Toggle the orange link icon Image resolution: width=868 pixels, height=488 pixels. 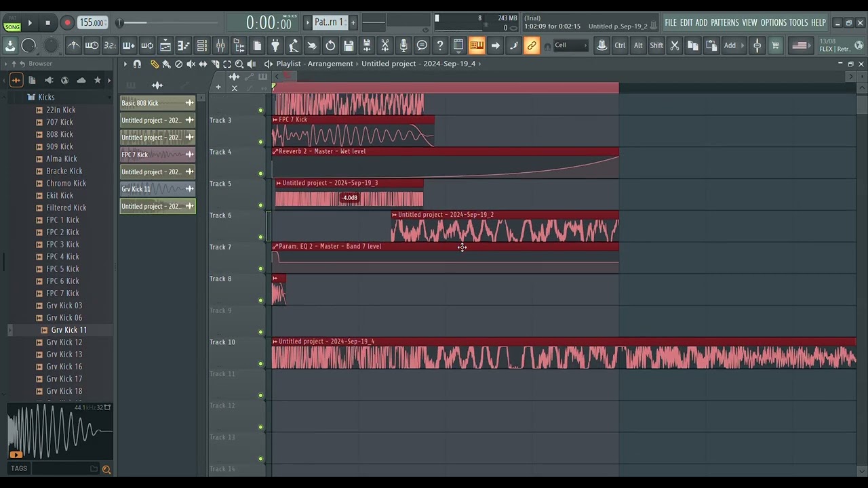point(532,45)
